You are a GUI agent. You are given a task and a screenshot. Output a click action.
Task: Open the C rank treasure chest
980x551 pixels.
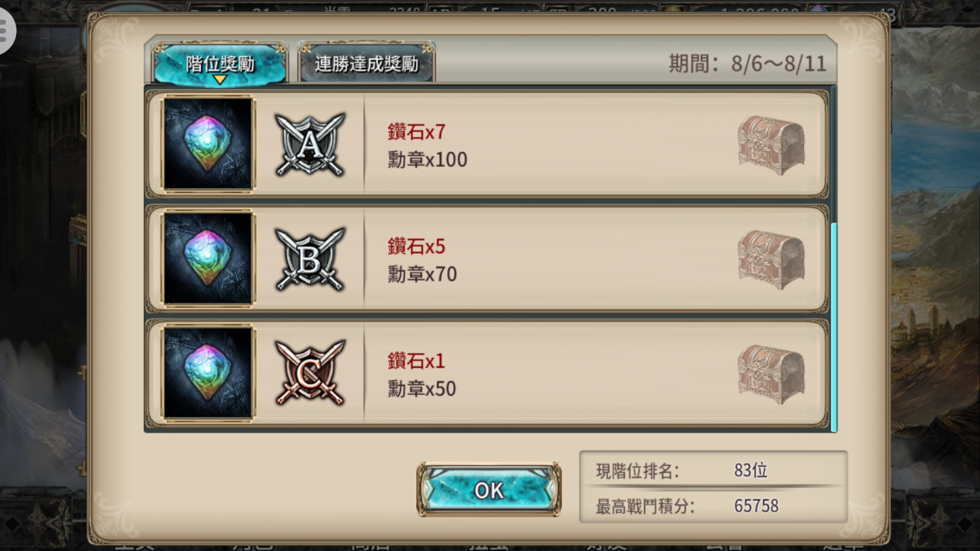click(x=771, y=374)
